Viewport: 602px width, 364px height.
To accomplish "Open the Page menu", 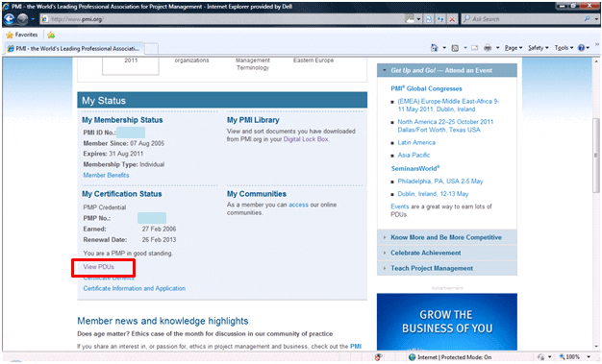I will [514, 48].
